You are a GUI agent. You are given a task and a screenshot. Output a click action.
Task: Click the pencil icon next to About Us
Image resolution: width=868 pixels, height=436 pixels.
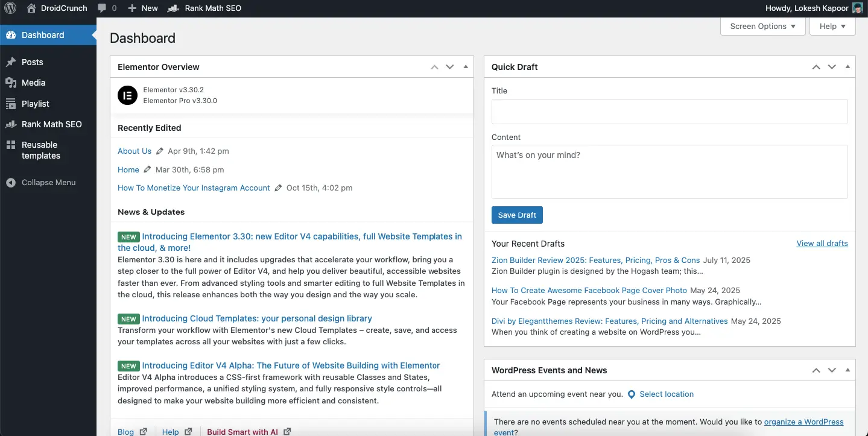click(160, 151)
